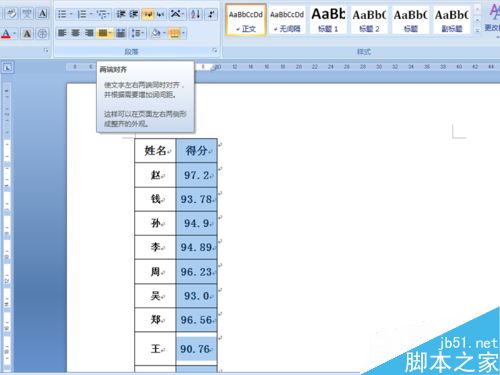Open the Phonetic Guide tool
This screenshot has height=375, width=500.
click(x=27, y=14)
